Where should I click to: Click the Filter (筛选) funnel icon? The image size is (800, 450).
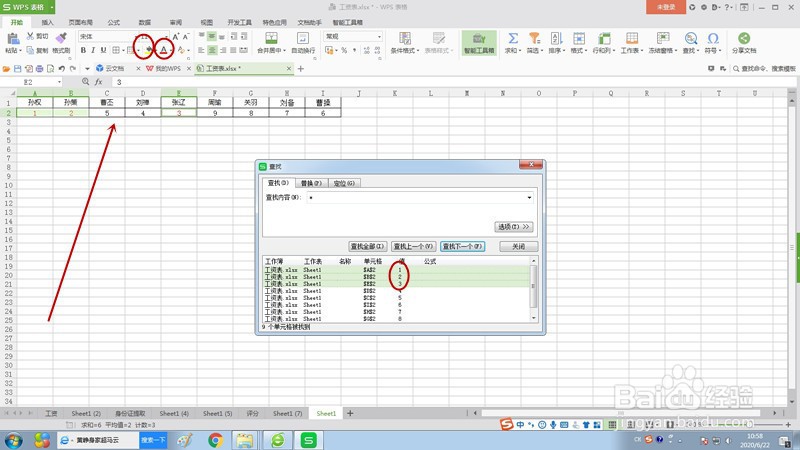(x=534, y=38)
